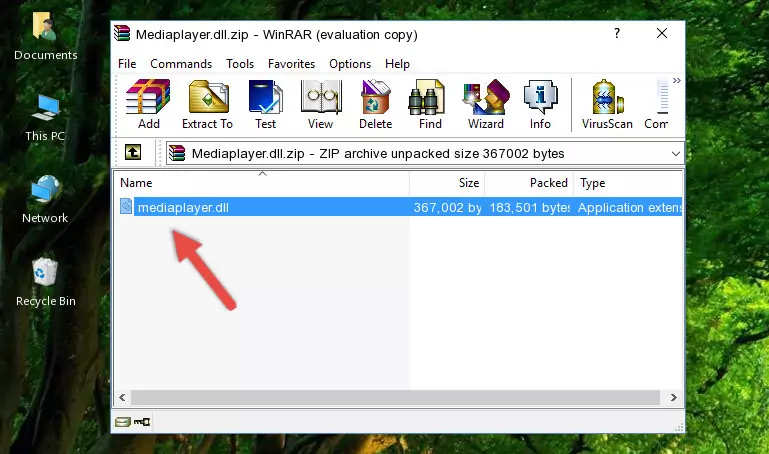
Task: Click the partially visible Comment toolbar icon
Action: coord(657,104)
